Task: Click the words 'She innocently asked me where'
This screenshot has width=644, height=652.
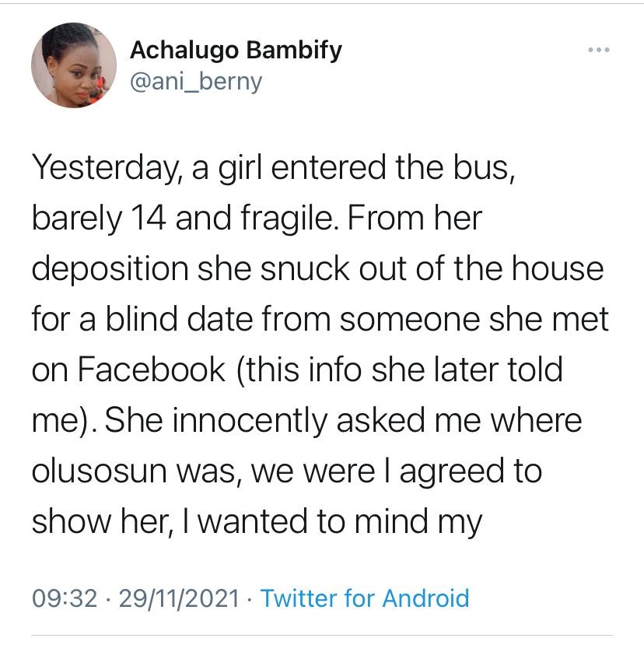Action: pos(343,420)
